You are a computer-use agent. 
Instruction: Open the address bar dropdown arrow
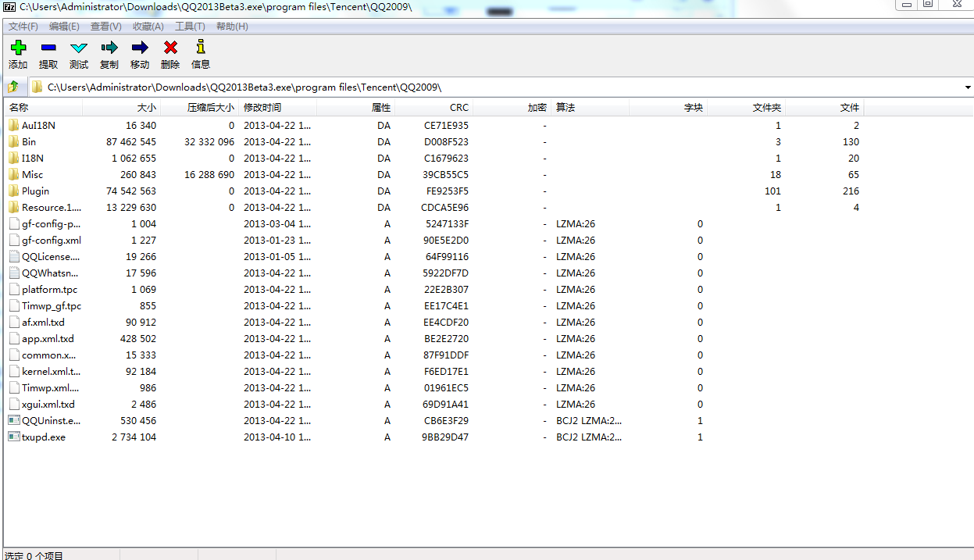(968, 87)
